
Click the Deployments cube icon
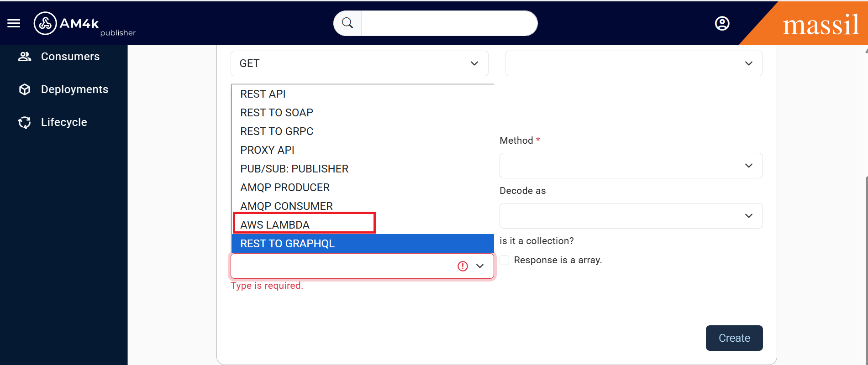point(25,89)
